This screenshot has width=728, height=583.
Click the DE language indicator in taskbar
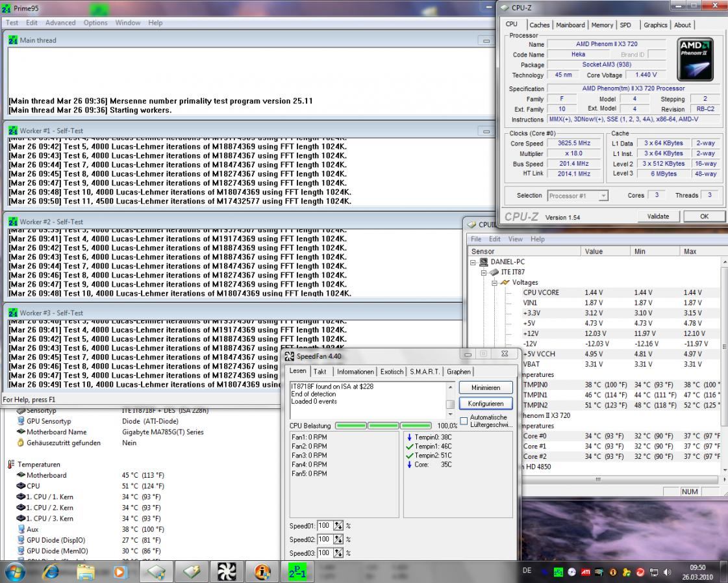pos(527,571)
